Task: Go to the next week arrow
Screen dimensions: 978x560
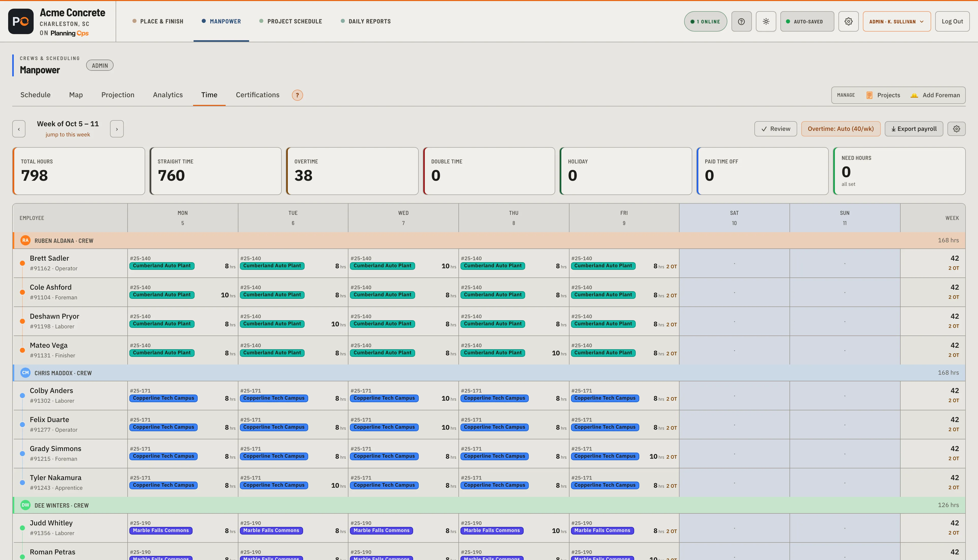Action: click(117, 129)
